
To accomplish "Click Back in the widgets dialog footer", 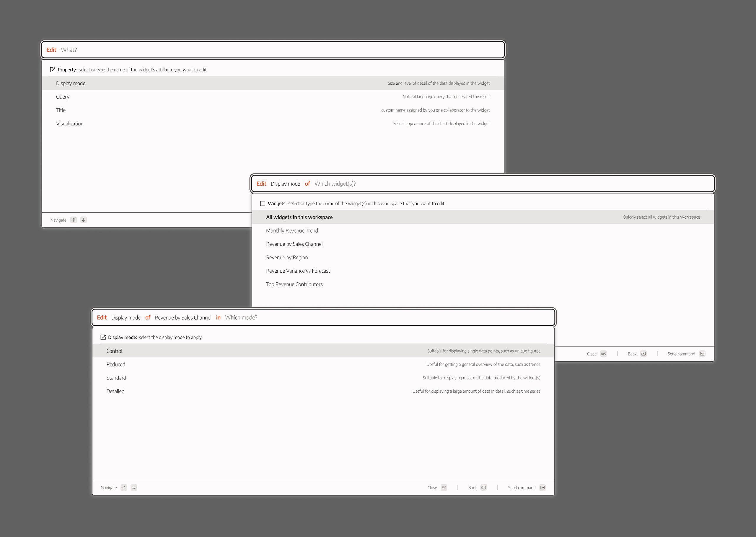I will coord(632,353).
